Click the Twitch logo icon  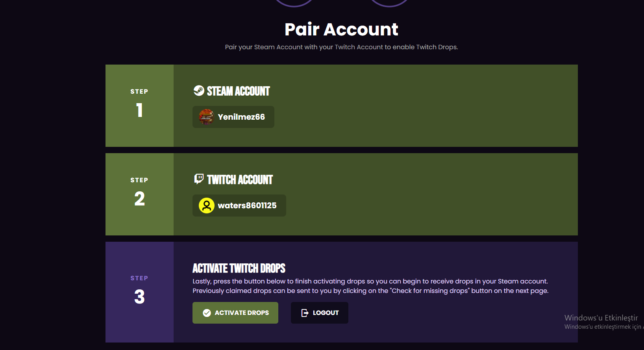(199, 179)
